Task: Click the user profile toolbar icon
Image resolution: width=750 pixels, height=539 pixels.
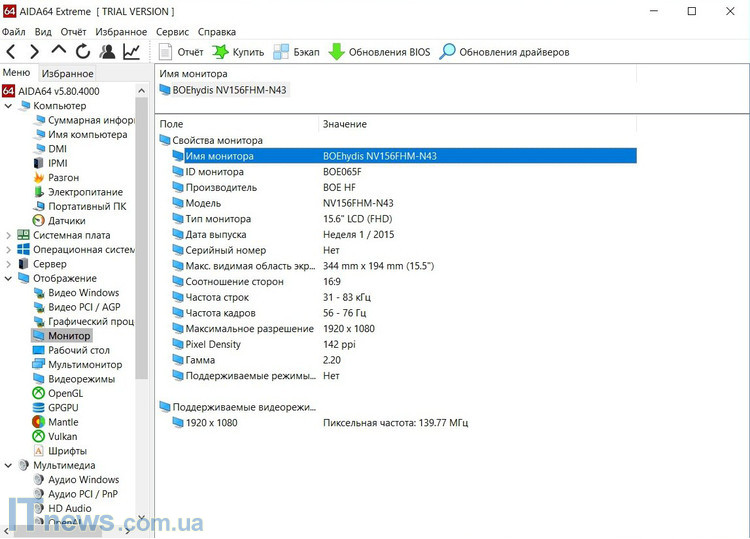Action: [x=107, y=52]
